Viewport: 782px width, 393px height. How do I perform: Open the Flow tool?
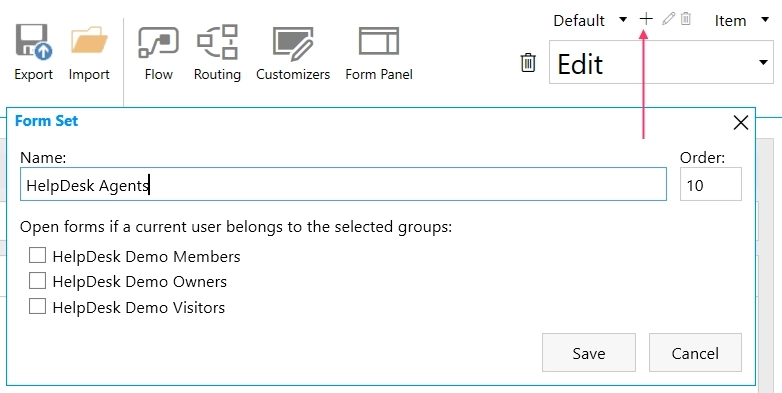coord(159,42)
